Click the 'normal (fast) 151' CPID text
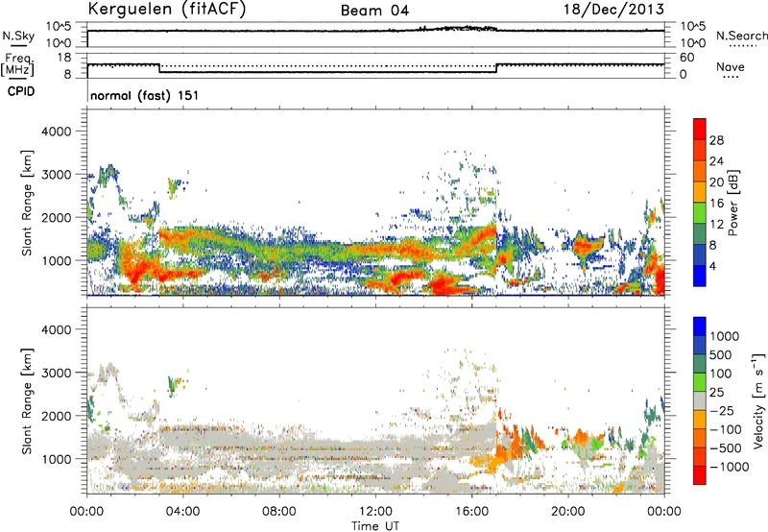The width and height of the screenshot is (768, 532). 145,95
